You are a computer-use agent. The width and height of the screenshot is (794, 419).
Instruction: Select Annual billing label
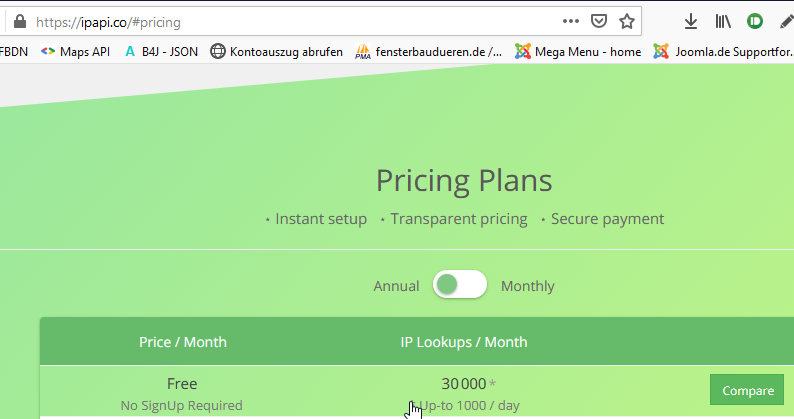[396, 286]
